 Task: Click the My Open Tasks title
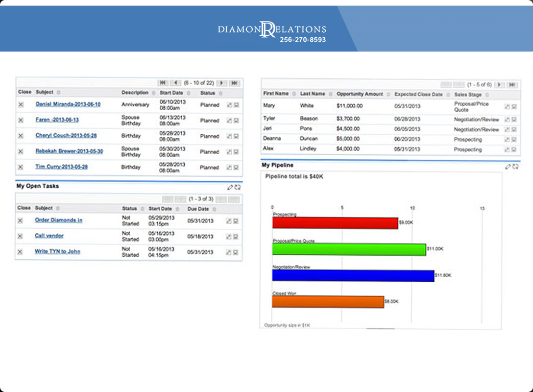[x=38, y=186]
